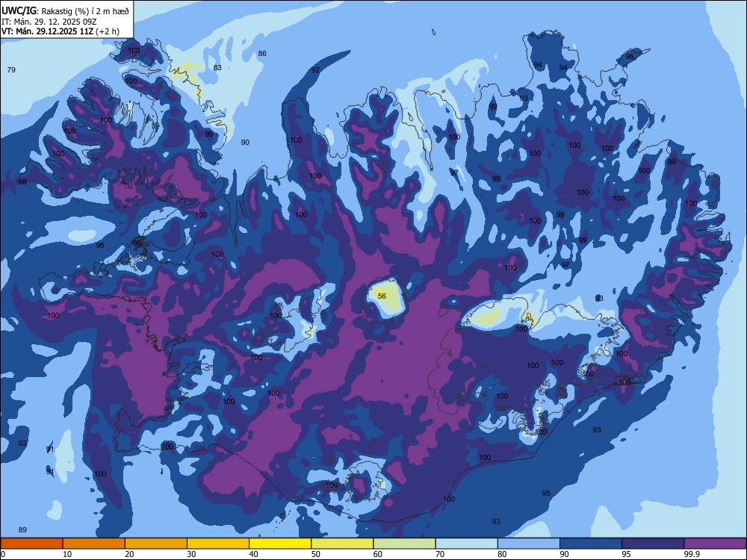The image size is (747, 560).
Task: Click the humidity value 89 at bottom left
Action: tap(22, 530)
